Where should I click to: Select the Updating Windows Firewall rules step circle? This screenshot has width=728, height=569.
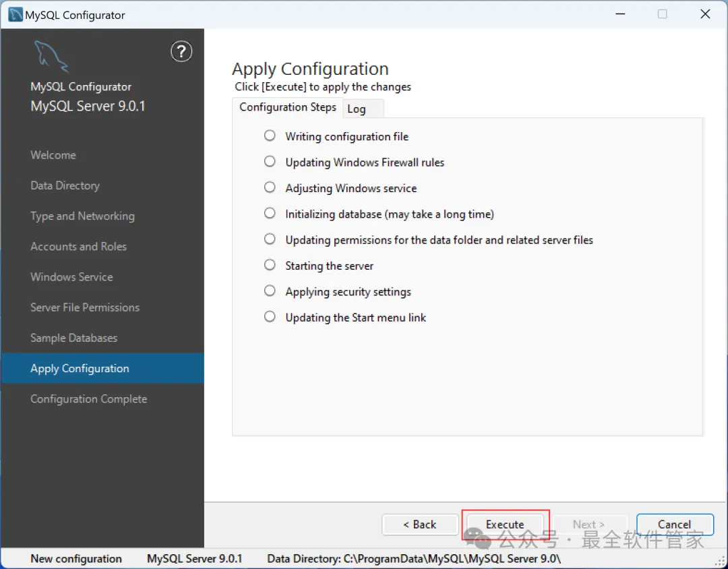(270, 161)
